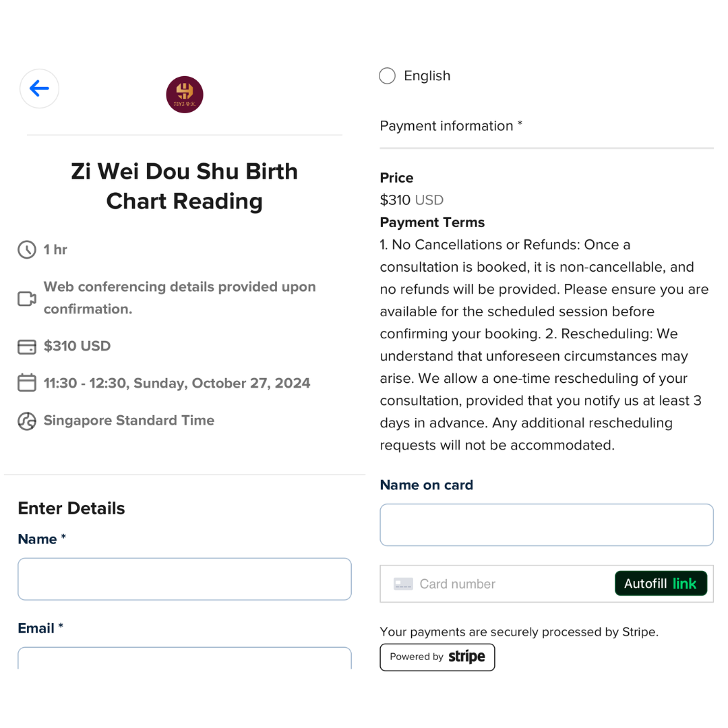This screenshot has width=728, height=728.
Task: Click the calendar date icon
Action: [27, 383]
